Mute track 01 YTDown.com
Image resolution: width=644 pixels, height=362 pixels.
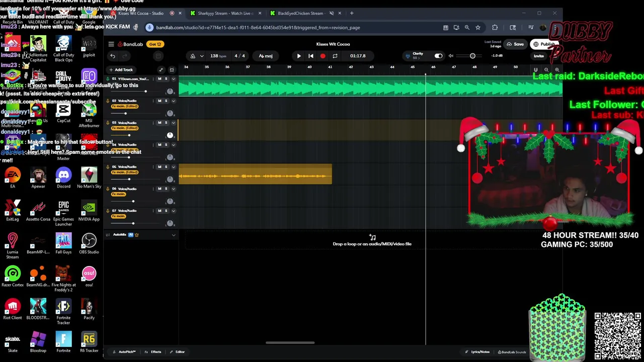pyautogui.click(x=159, y=79)
